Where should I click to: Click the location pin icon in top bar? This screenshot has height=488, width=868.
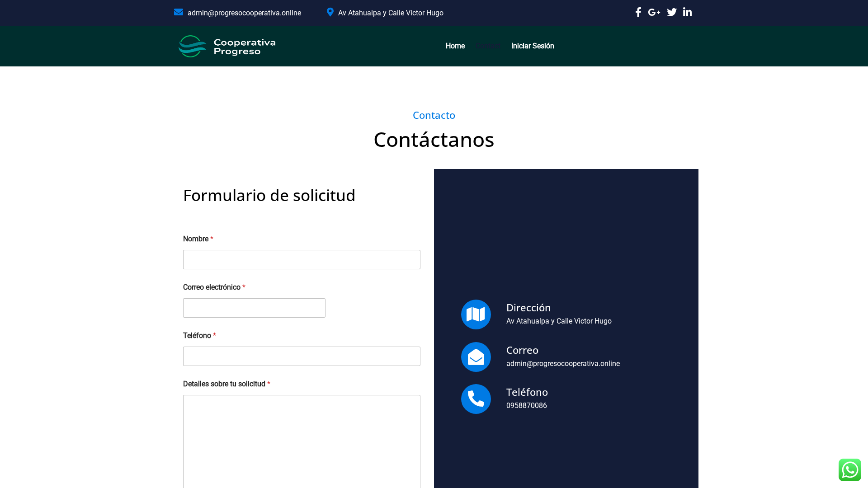[x=330, y=12]
